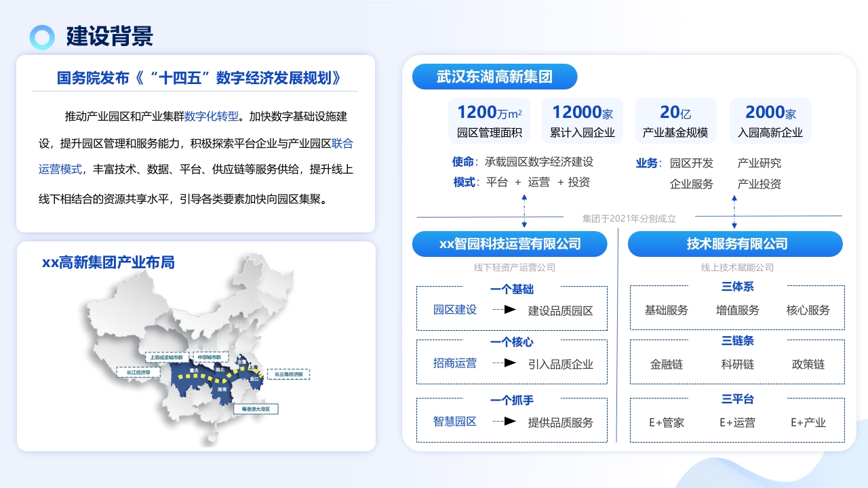Click the 基础服务 item
The height and width of the screenshot is (488, 868).
coord(667,310)
